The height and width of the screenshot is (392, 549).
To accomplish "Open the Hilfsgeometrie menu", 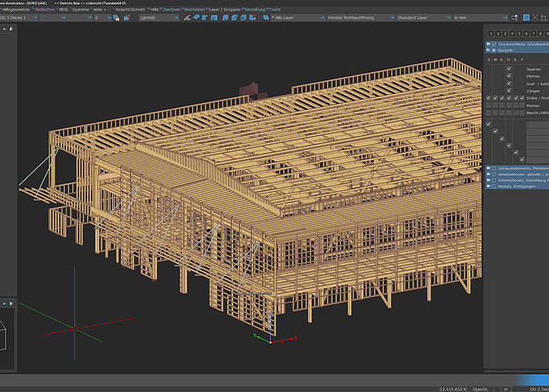I will point(16,9).
